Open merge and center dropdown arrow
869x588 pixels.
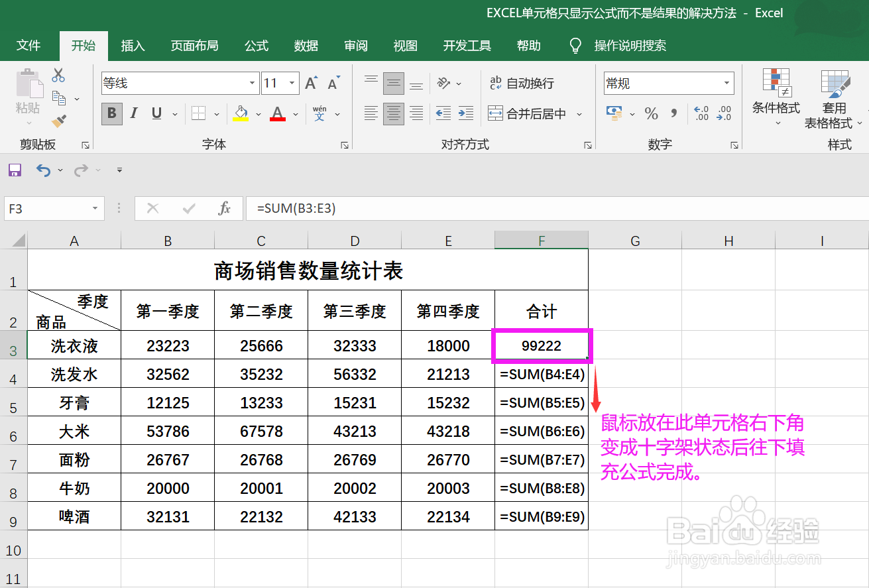coord(579,114)
